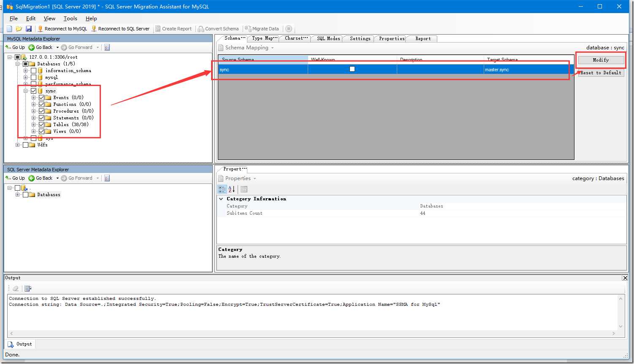The image size is (634, 364).
Task: Click the Output horizontal scrollbar track
Action: coord(312,333)
